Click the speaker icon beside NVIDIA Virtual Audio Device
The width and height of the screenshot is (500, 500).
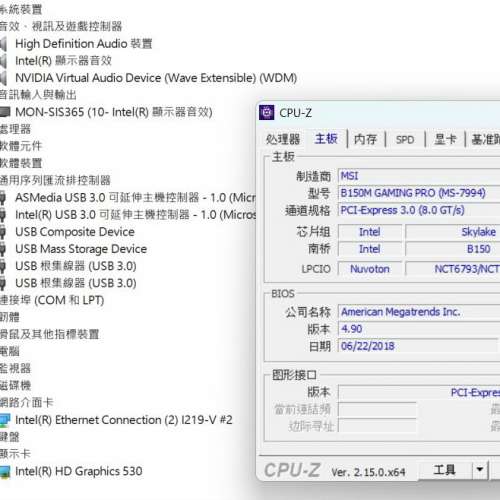(x=3, y=78)
